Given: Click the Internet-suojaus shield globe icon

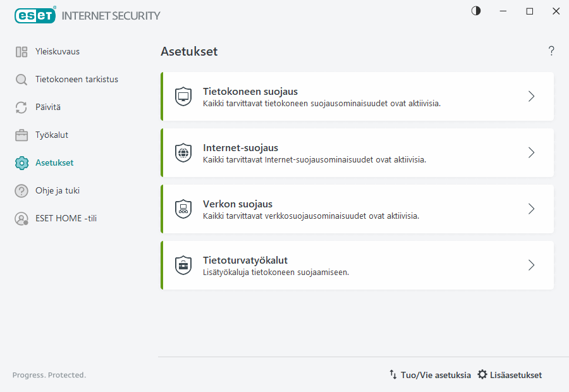Looking at the screenshot, I should point(183,152).
